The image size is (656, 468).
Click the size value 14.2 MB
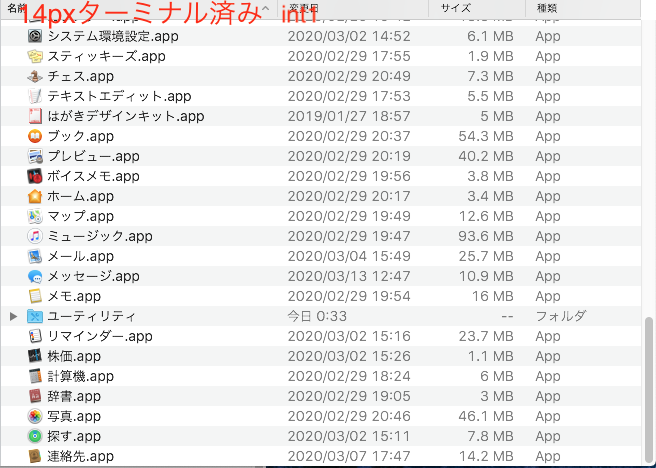(x=486, y=456)
